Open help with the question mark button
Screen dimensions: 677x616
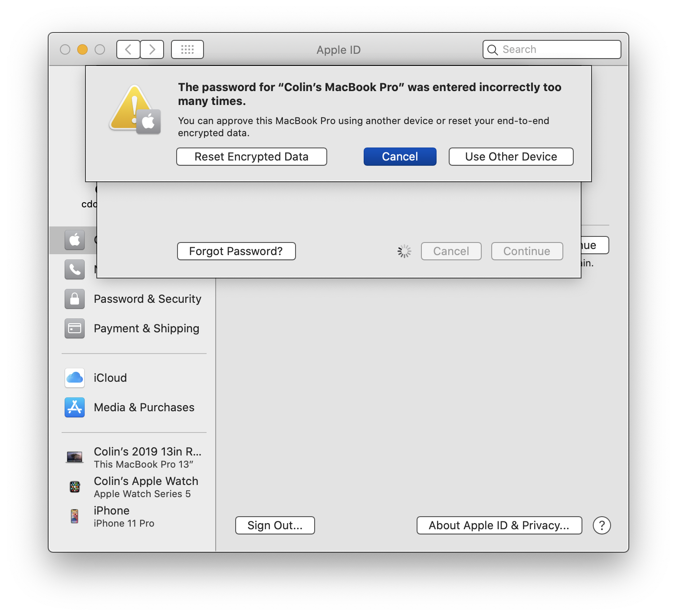602,525
